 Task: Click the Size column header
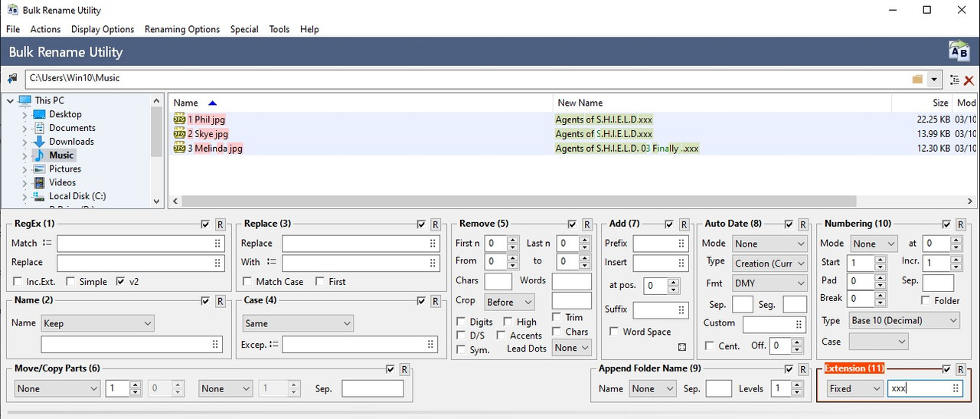[923, 103]
